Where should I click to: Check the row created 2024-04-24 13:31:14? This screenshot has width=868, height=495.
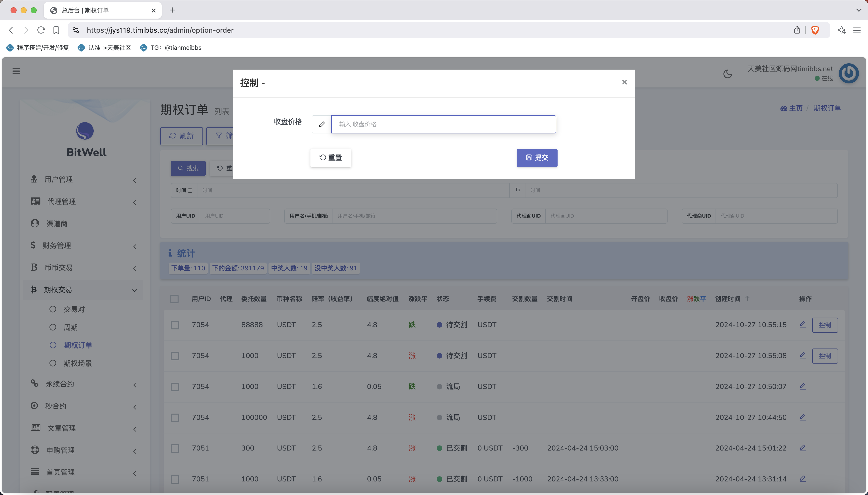(x=175, y=479)
